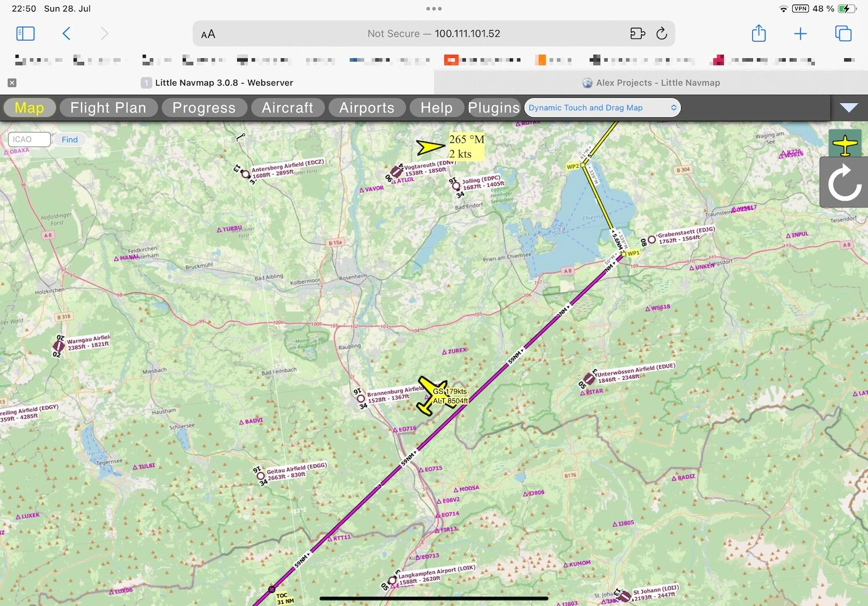The image size is (868, 606).
Task: Open Dynamic Touch and Drag Map dropdown
Action: click(x=602, y=108)
